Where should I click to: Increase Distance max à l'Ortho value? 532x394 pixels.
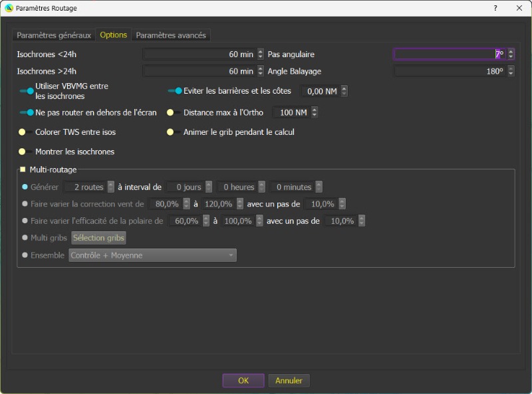pos(315,110)
